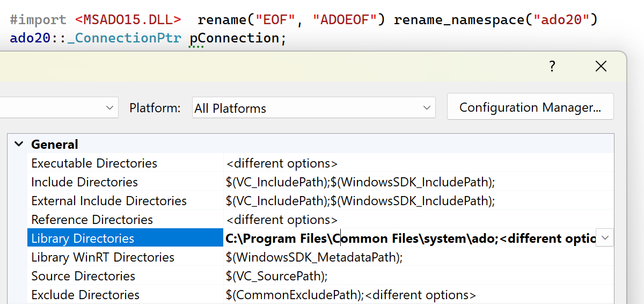Select the Reference Directories property
This screenshot has height=304, width=644.
coord(92,220)
